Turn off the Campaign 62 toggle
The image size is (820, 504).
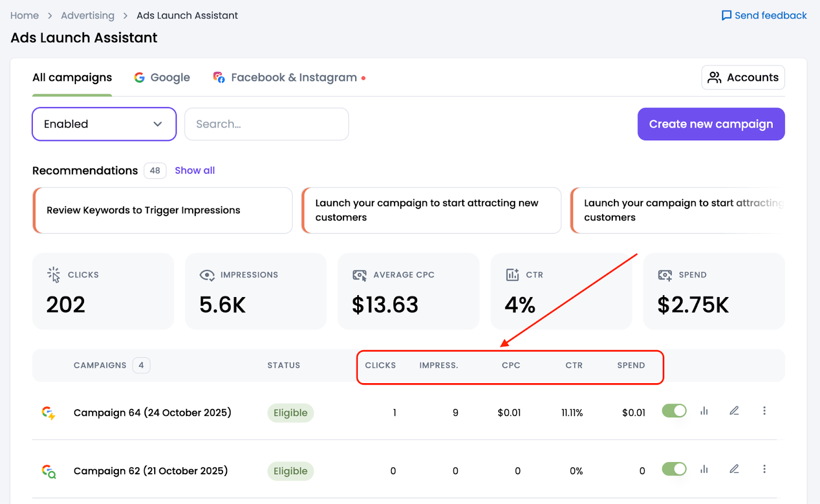click(673, 469)
